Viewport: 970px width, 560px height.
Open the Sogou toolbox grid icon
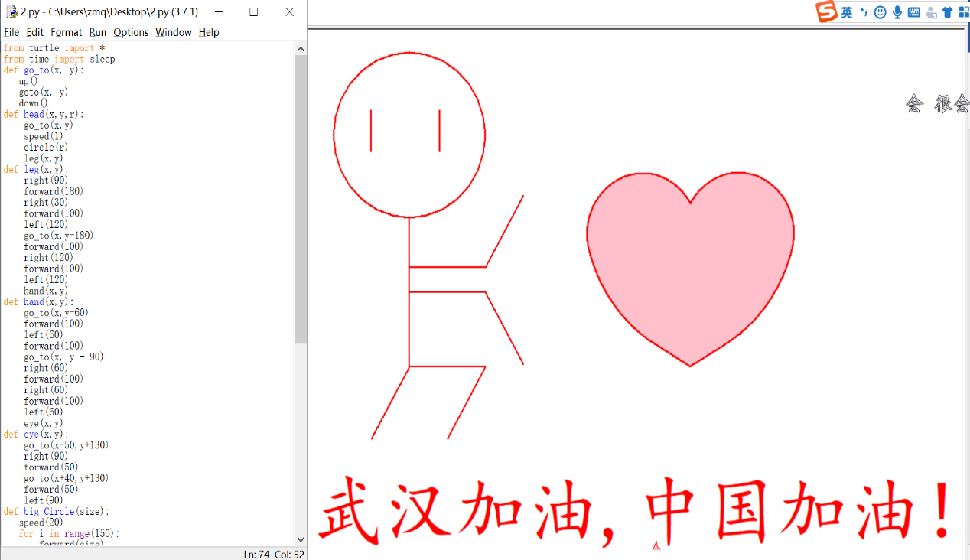pos(964,12)
